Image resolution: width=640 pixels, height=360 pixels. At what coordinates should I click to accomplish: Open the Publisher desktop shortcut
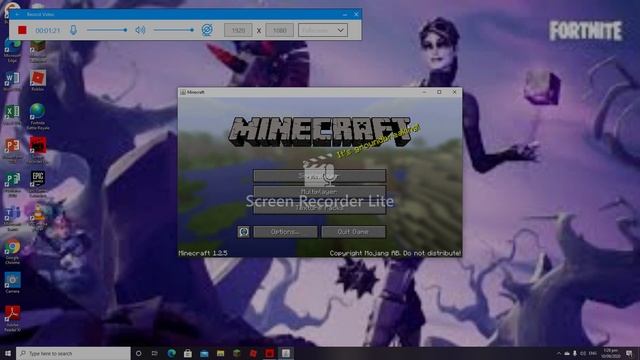12,183
